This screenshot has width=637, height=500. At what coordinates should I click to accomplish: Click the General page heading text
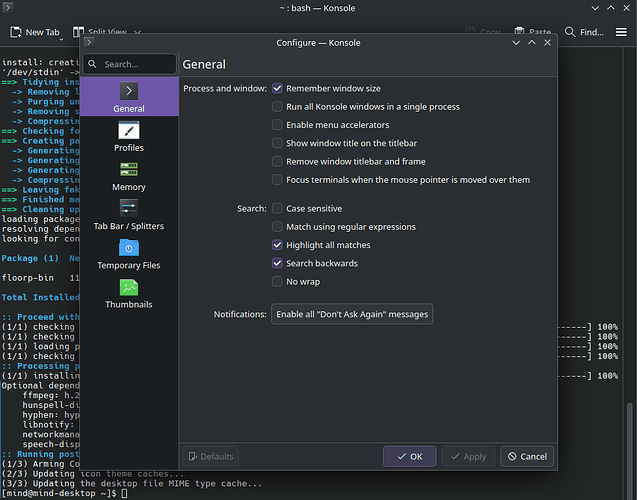[x=204, y=64]
